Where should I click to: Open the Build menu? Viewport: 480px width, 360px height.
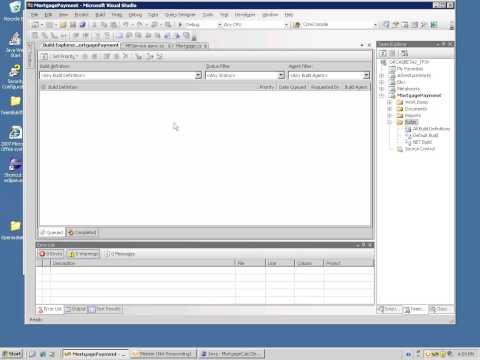100,15
